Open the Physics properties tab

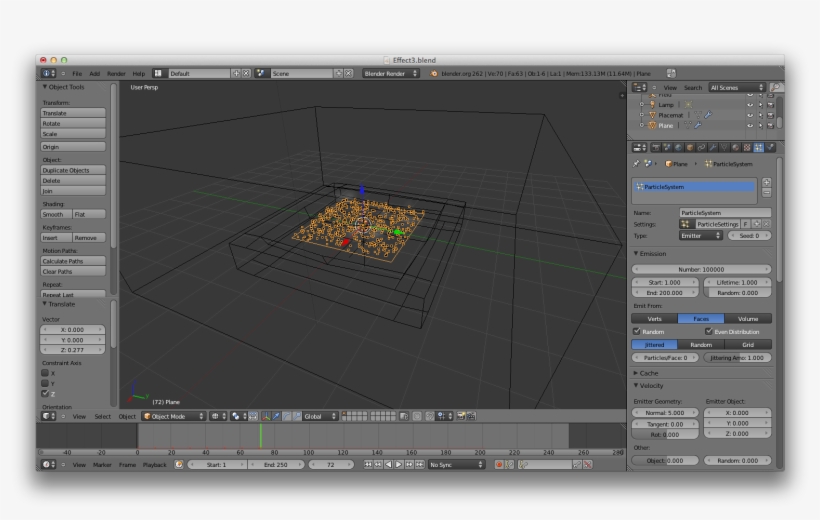click(x=770, y=148)
